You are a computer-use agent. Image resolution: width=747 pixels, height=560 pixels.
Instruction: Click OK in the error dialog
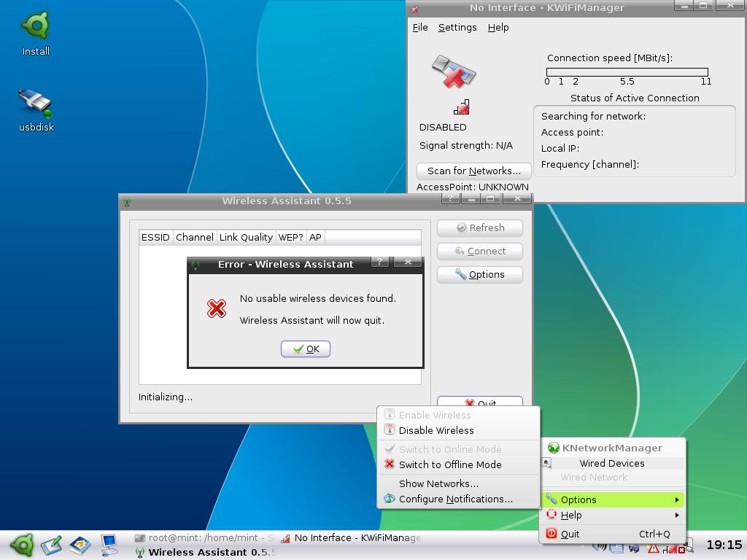coord(306,349)
